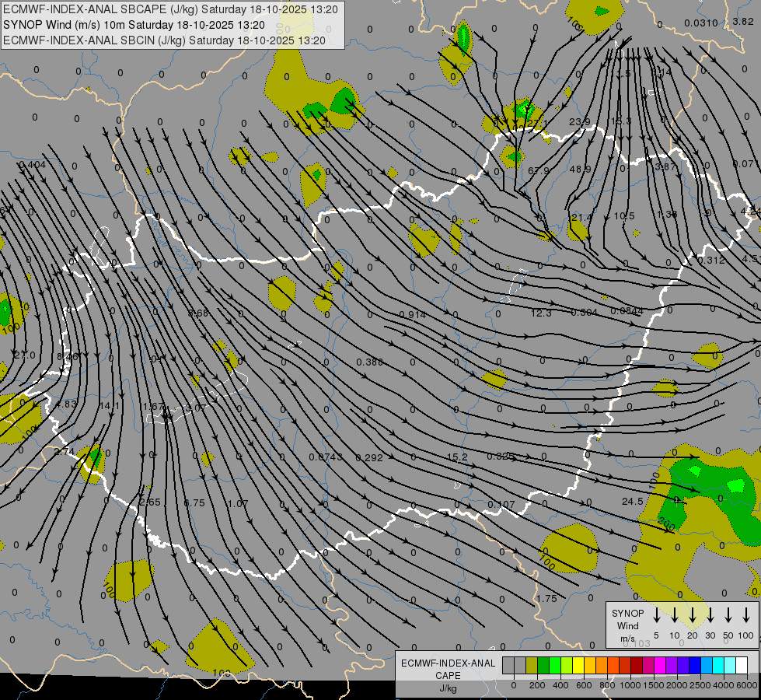Click the 1.07 value on the map

tap(238, 503)
